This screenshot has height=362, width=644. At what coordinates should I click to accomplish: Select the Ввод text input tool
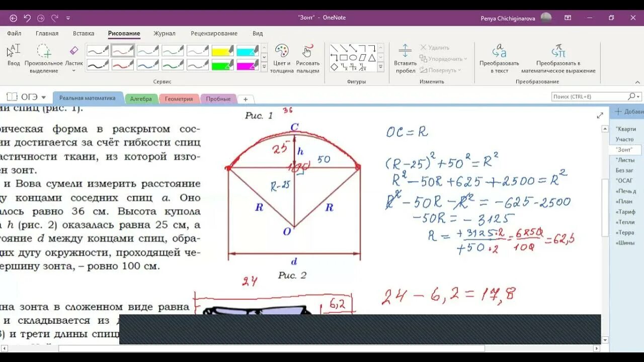(x=14, y=55)
